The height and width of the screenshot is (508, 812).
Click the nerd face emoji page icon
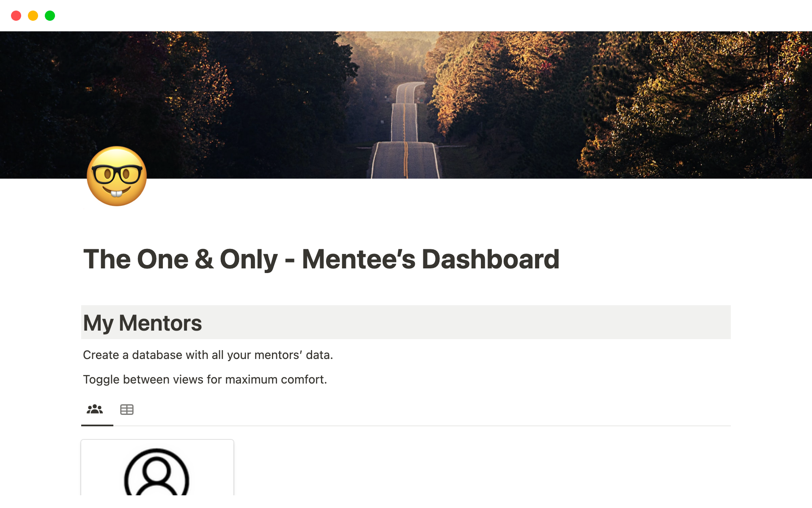117,176
